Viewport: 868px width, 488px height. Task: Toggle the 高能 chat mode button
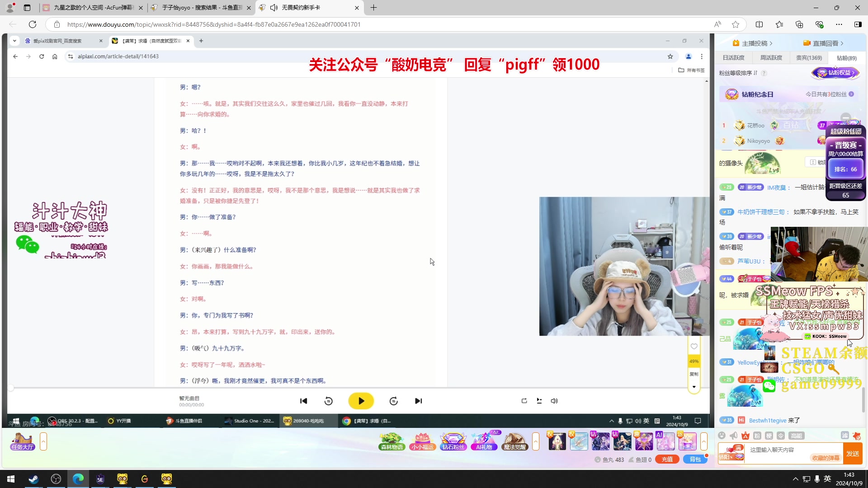[x=796, y=436]
